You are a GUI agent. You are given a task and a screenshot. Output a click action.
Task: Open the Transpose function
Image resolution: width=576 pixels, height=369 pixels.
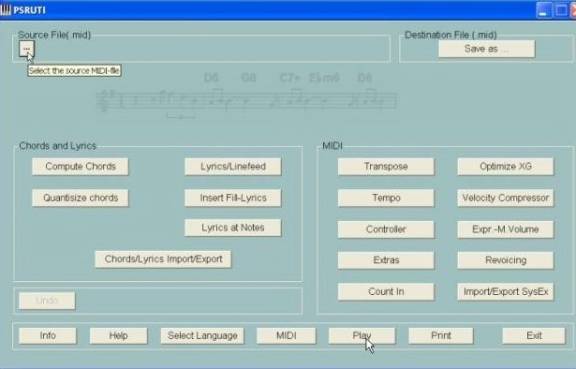[386, 166]
